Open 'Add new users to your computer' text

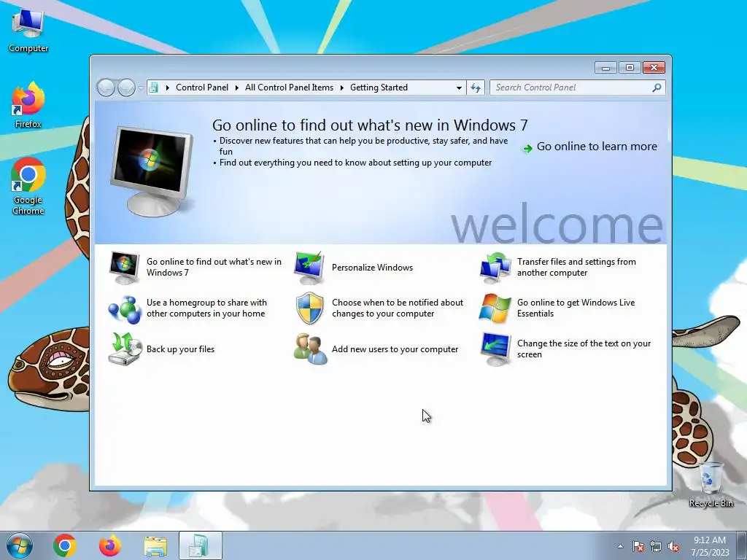(x=395, y=349)
